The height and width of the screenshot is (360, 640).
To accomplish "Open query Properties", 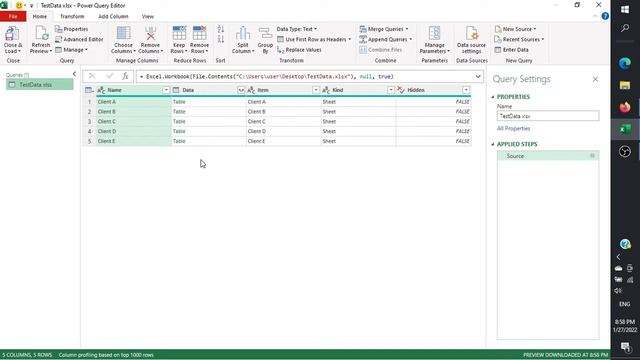I will pos(72,29).
